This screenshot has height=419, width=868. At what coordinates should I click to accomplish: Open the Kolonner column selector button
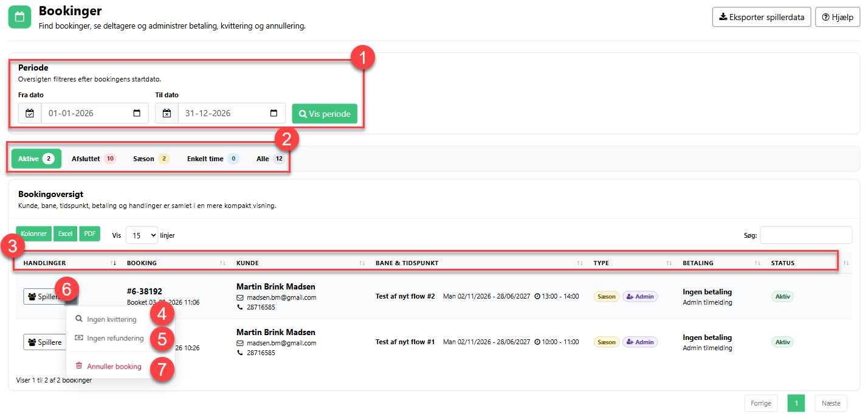pos(34,234)
